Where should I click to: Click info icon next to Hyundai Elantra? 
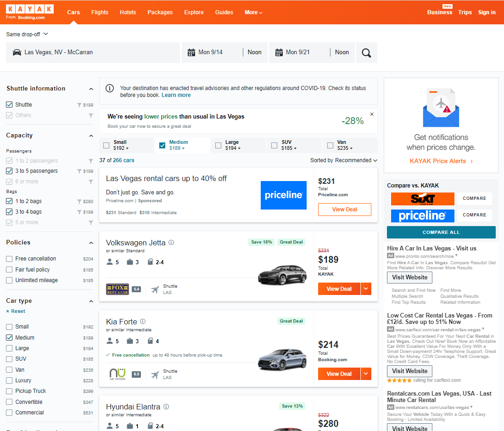point(166,407)
